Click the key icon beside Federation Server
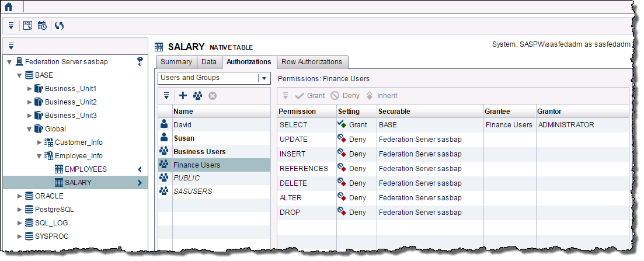The image size is (644, 261). (140, 61)
